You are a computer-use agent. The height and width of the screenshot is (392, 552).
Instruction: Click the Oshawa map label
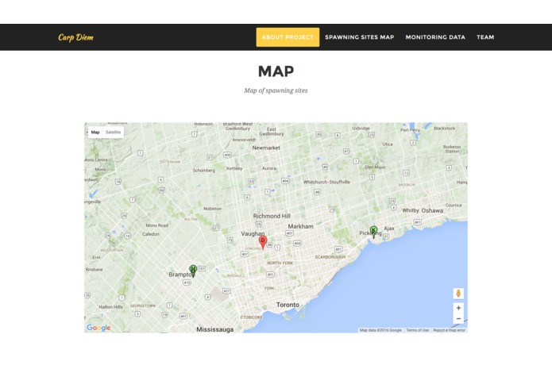[432, 210]
